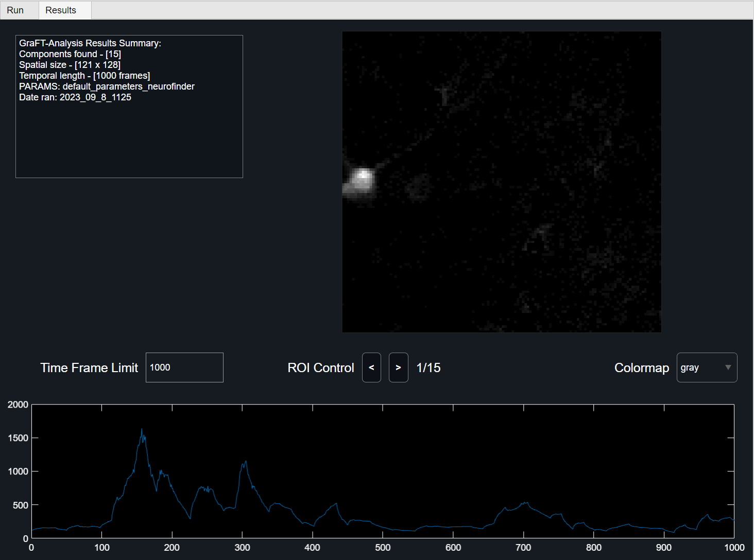Image resolution: width=754 pixels, height=560 pixels.
Task: Click the 'Temporal length - [1000 frames]' line
Action: pos(84,76)
